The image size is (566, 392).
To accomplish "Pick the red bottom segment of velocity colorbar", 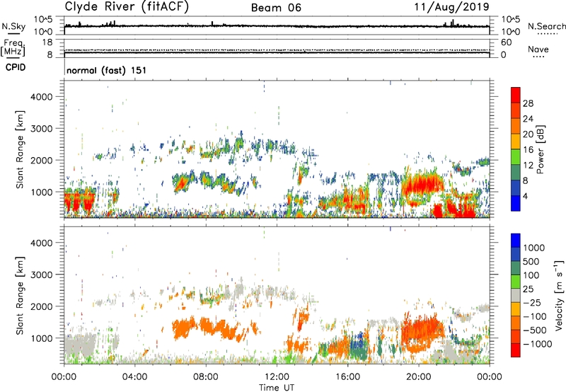I will 516,350.
